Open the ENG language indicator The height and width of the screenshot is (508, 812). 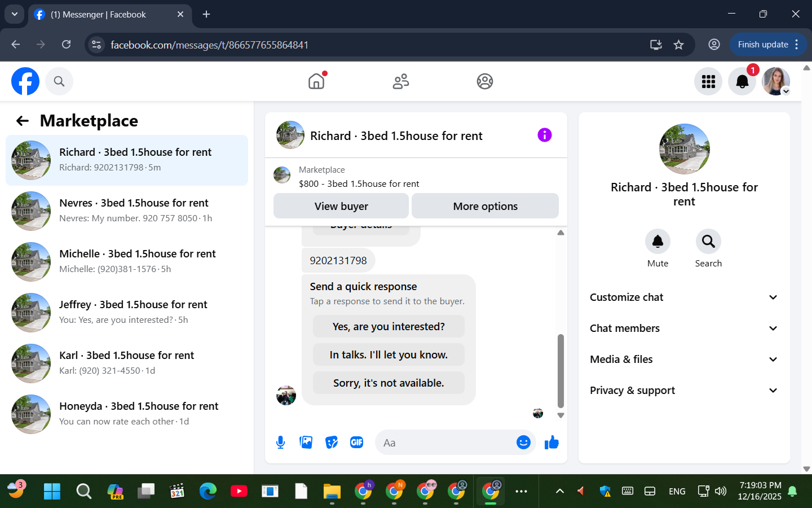[677, 491]
